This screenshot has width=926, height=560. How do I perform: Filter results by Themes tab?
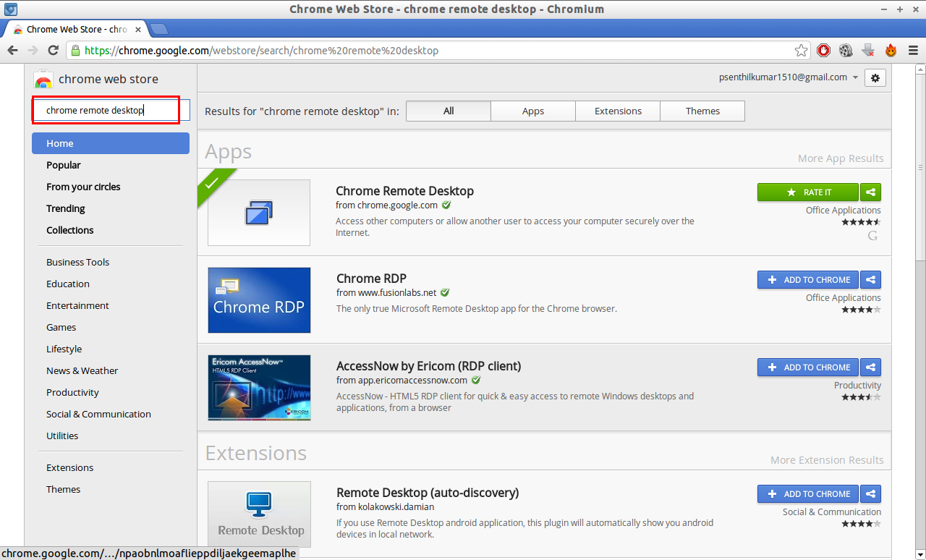click(702, 111)
